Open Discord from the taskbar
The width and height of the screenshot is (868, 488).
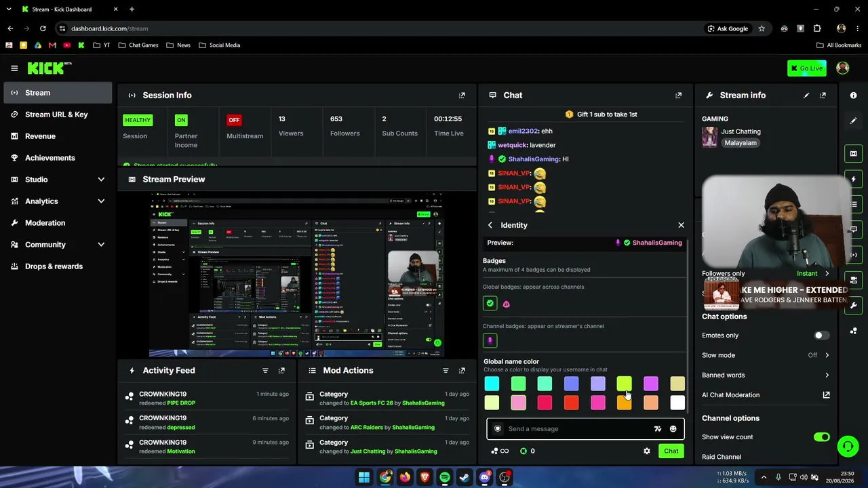[484, 477]
